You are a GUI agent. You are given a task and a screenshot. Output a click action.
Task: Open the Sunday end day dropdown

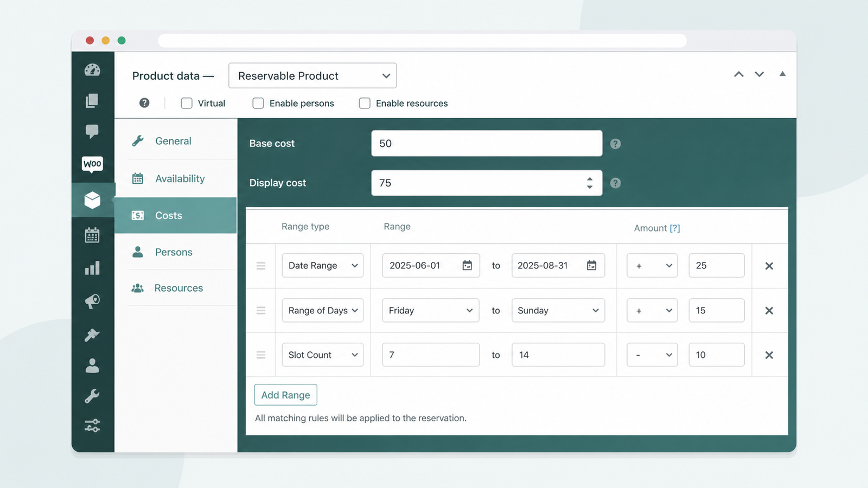pos(558,311)
